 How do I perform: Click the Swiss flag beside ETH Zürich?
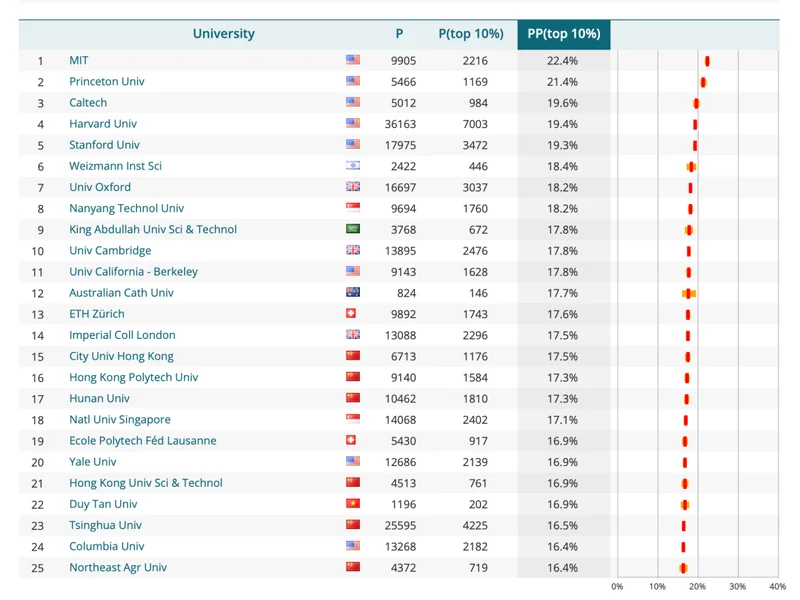point(352,314)
